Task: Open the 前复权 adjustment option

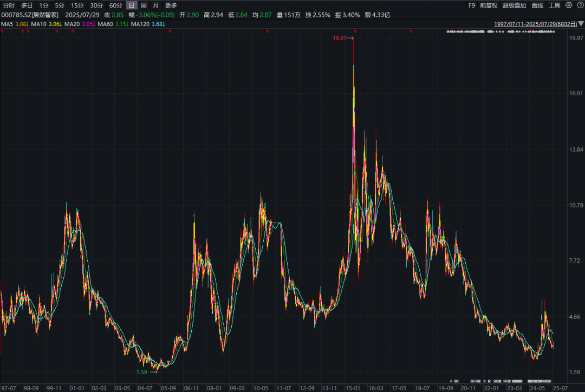Action: coord(489,5)
